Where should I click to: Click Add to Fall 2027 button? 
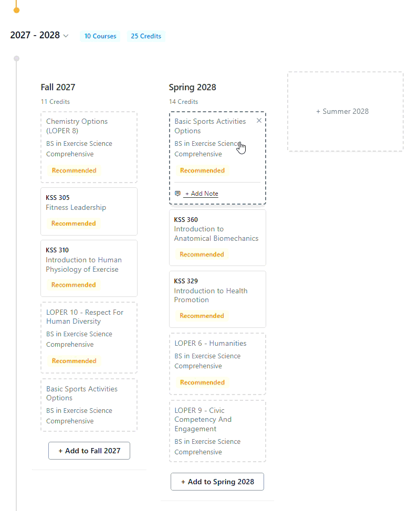click(x=89, y=451)
